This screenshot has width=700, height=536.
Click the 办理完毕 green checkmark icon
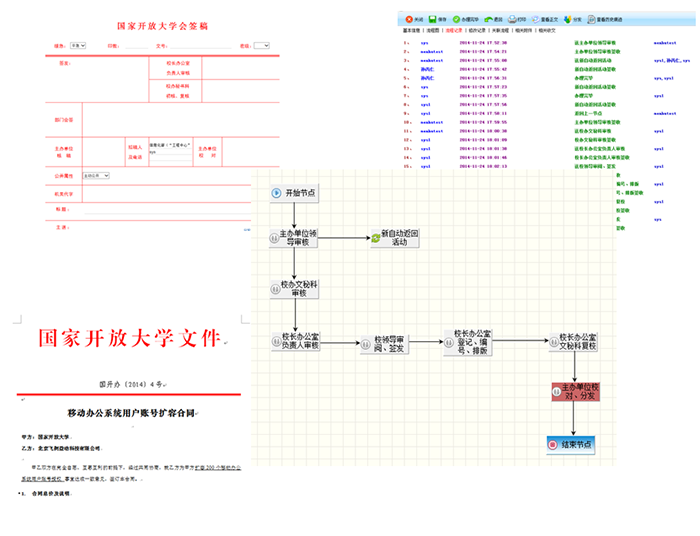[456, 19]
